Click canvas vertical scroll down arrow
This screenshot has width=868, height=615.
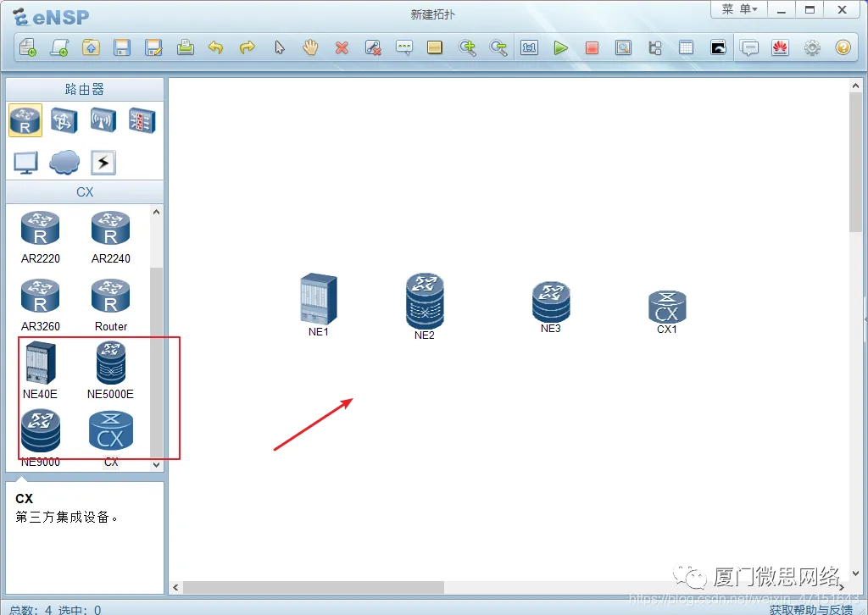(855, 573)
